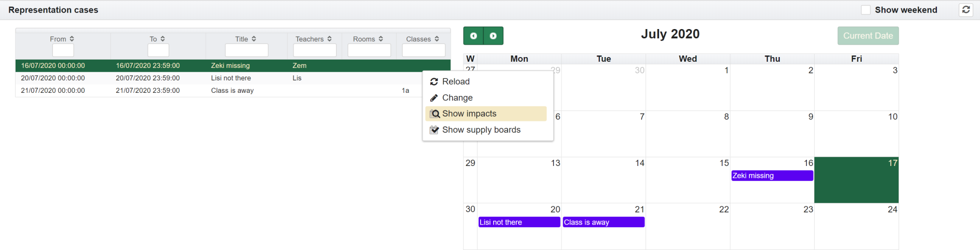Select Show supply boards menu entry
Image resolution: width=980 pixels, height=250 pixels.
point(481,130)
